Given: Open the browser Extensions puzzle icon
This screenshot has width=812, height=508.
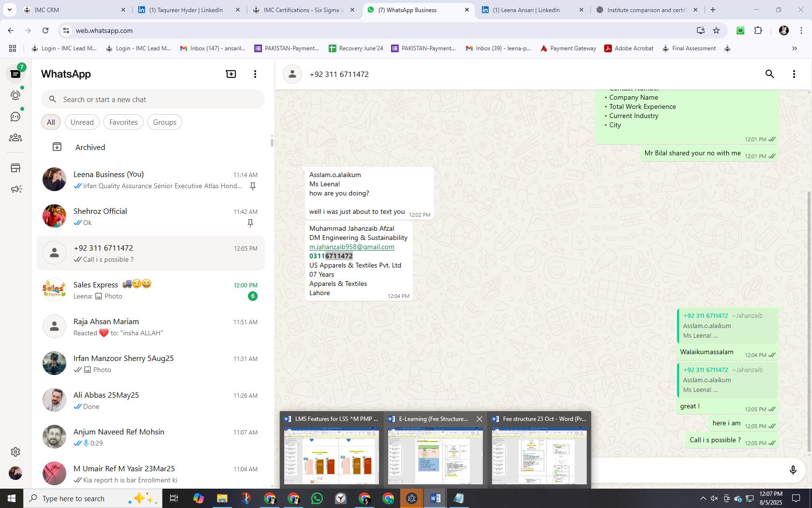Looking at the screenshot, I should click(x=758, y=30).
